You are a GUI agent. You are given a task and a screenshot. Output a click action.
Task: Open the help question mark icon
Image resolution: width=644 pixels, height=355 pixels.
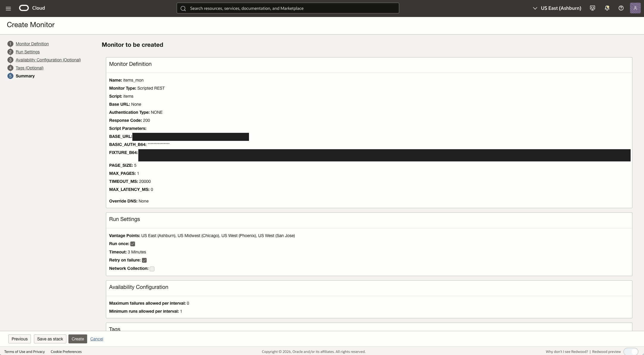coord(621,8)
